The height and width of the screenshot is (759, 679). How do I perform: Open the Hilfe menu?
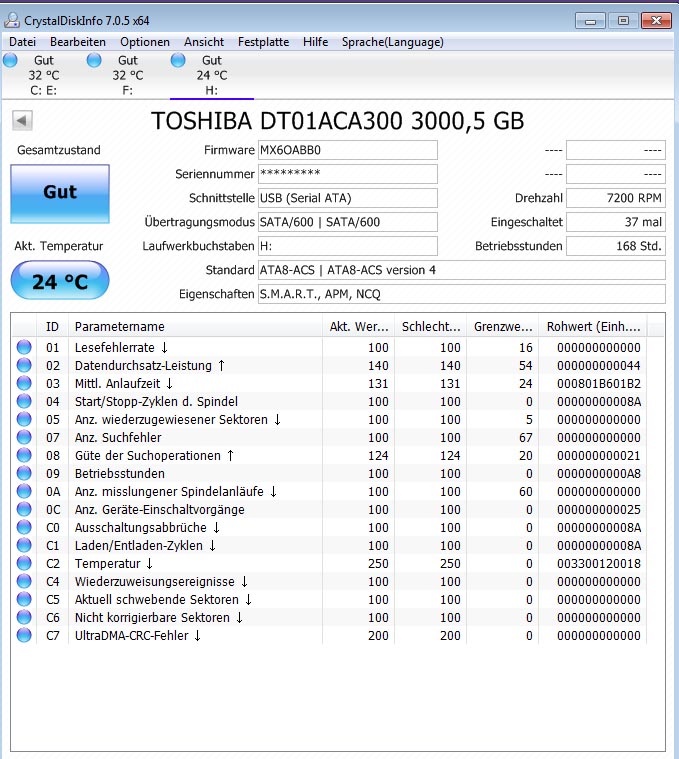316,42
